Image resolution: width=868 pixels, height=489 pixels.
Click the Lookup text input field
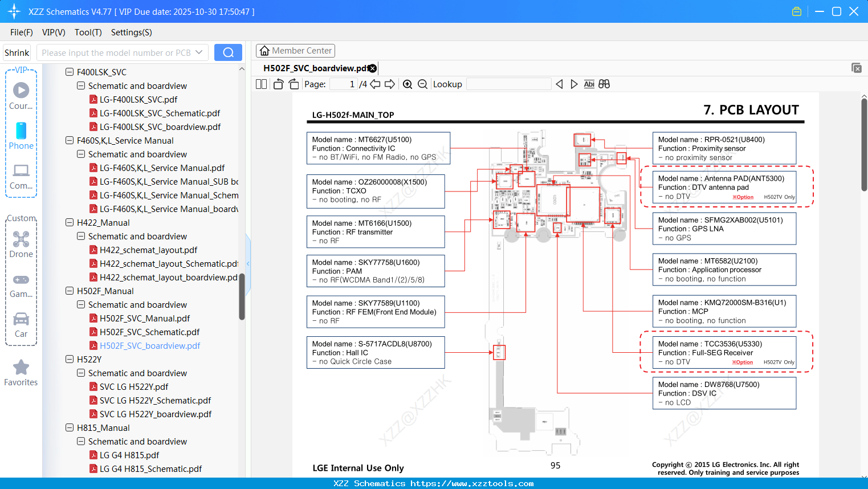(508, 84)
